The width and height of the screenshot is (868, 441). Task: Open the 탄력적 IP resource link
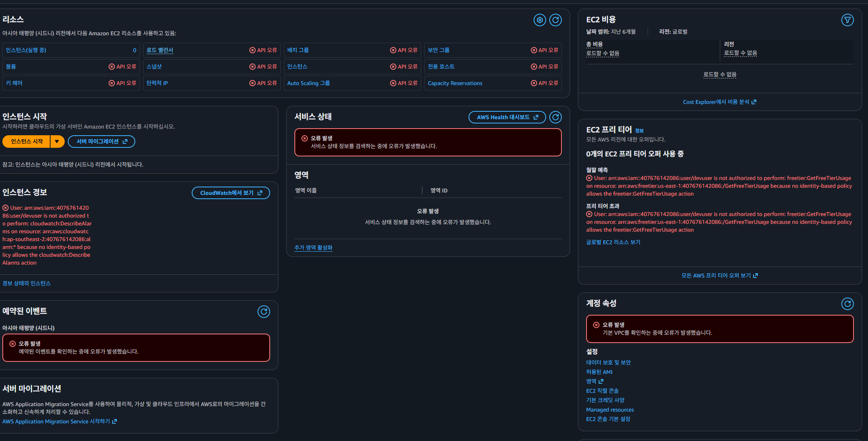(x=157, y=83)
